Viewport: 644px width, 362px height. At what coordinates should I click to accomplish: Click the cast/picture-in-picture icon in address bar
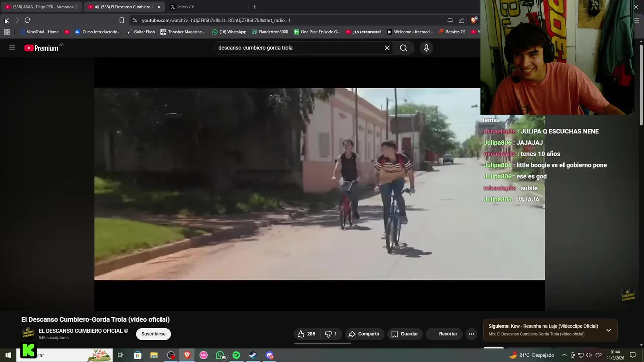point(450,20)
